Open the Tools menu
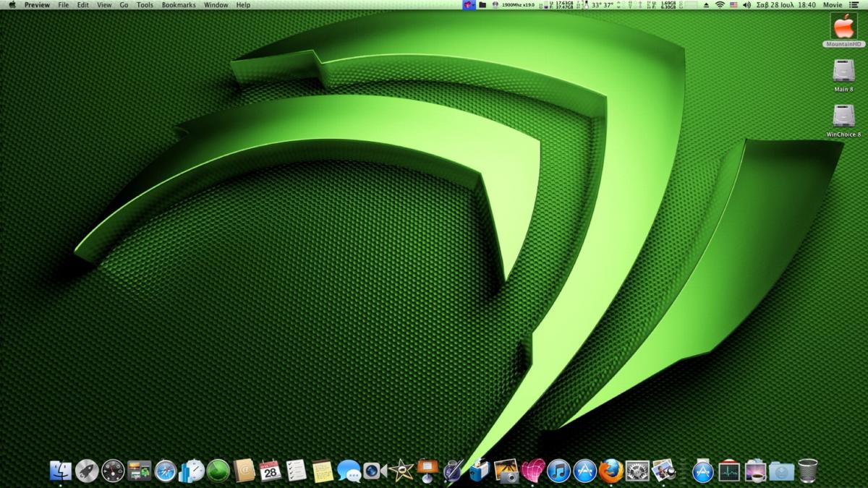 tap(145, 5)
